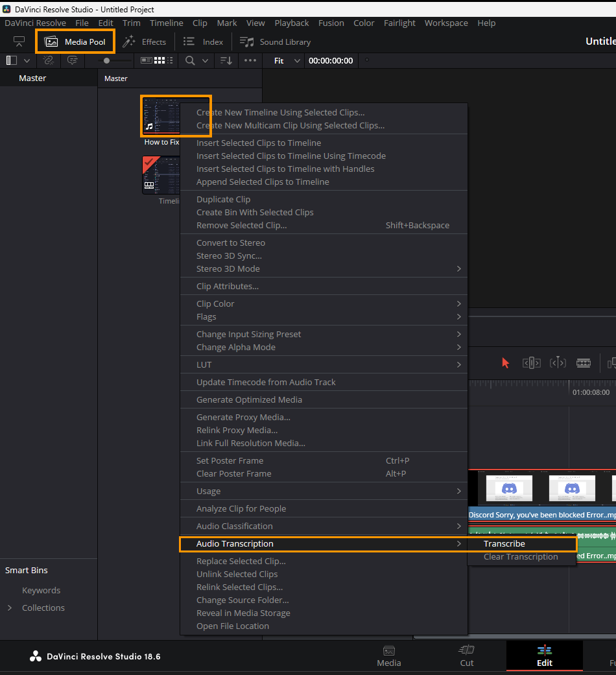616x675 pixels.
Task: Select the Trim Edit Mode tool
Action: [x=532, y=363]
